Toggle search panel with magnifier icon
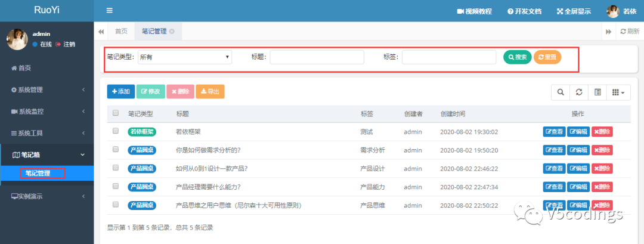 (x=560, y=92)
